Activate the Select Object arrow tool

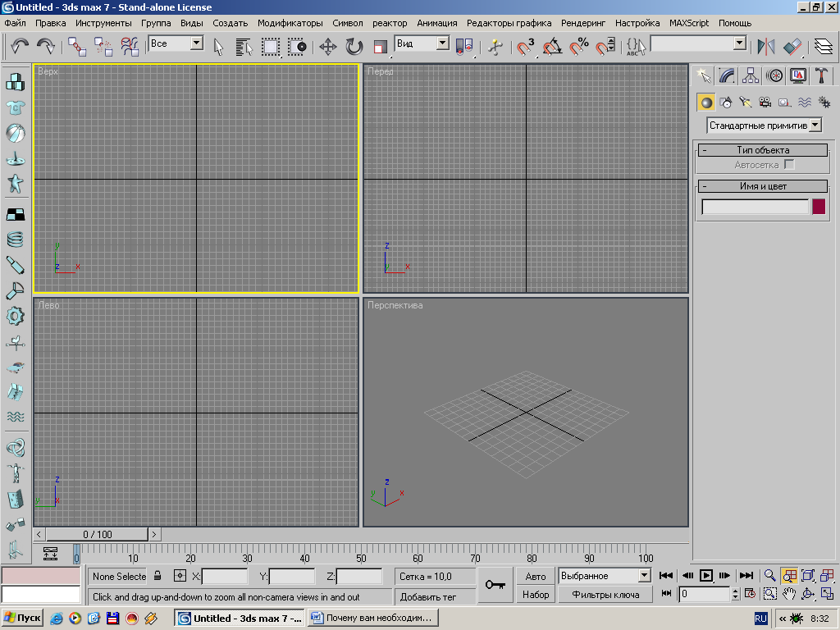[218, 46]
